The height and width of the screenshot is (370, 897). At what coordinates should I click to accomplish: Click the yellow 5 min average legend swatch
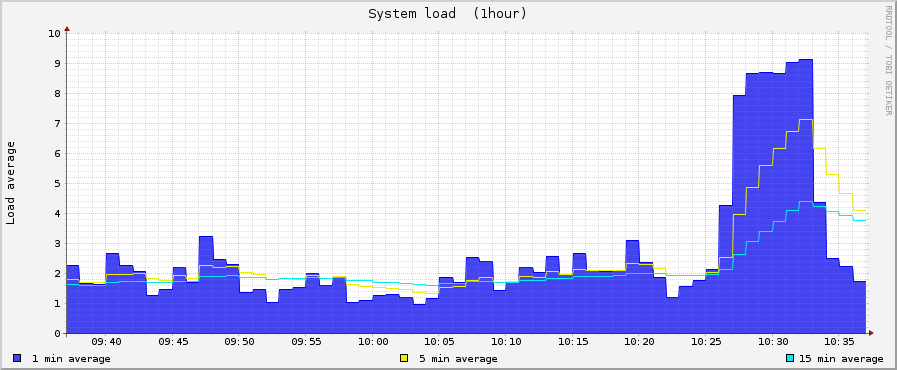click(404, 359)
